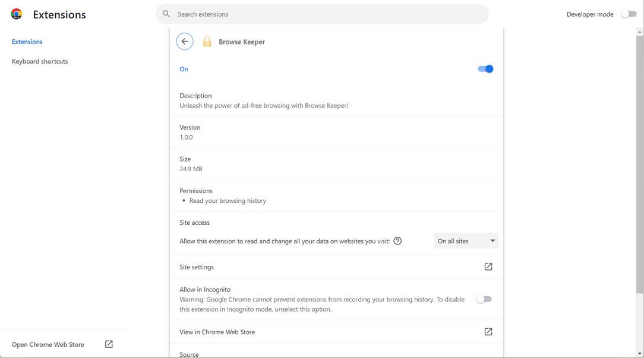
Task: Toggle Developer mode on
Action: tap(629, 14)
